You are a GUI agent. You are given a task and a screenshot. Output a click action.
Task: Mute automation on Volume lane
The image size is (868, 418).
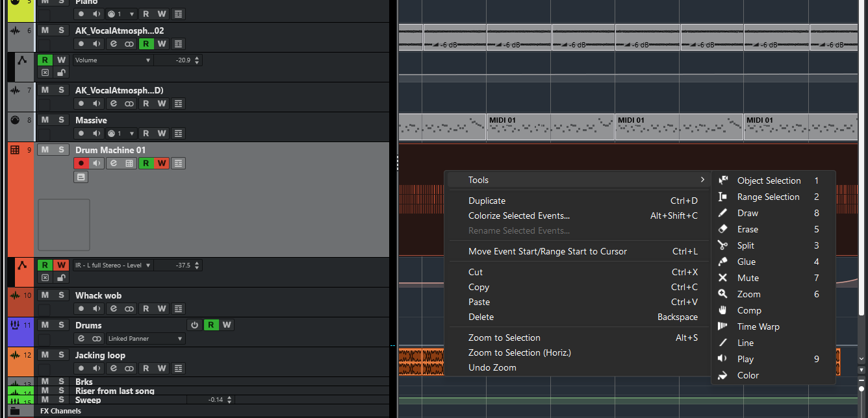point(45,72)
